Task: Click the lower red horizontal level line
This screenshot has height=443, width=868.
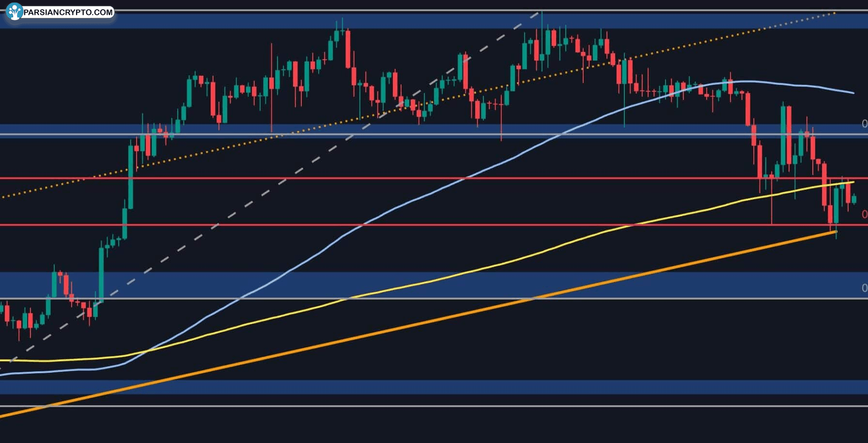Action: (434, 225)
